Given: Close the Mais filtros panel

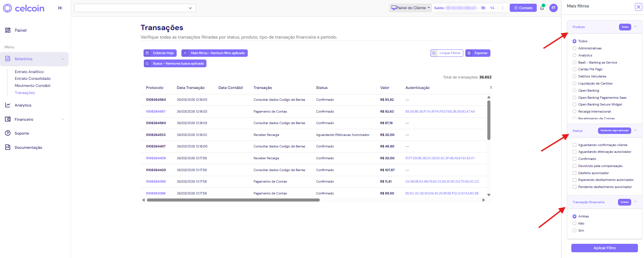Looking at the screenshot, I should point(638,7).
